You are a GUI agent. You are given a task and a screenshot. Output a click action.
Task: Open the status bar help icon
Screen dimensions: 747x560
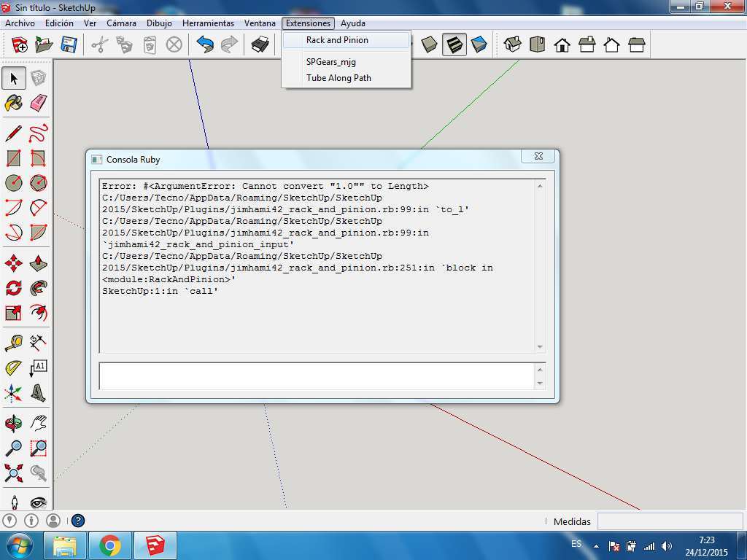point(77,521)
